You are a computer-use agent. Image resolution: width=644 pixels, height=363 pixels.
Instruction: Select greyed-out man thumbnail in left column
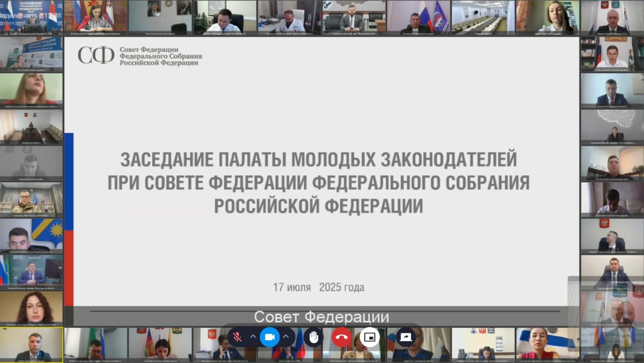point(31,163)
